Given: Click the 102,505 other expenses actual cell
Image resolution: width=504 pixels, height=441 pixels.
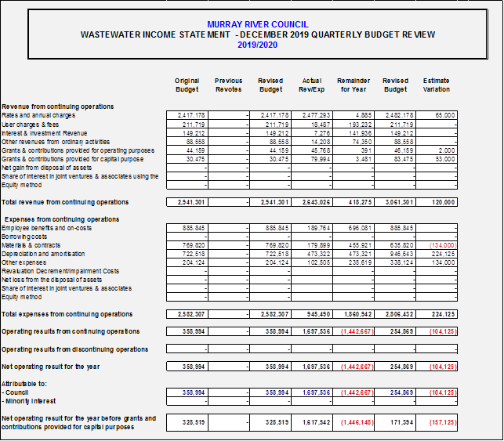Looking at the screenshot, I should click(312, 262).
